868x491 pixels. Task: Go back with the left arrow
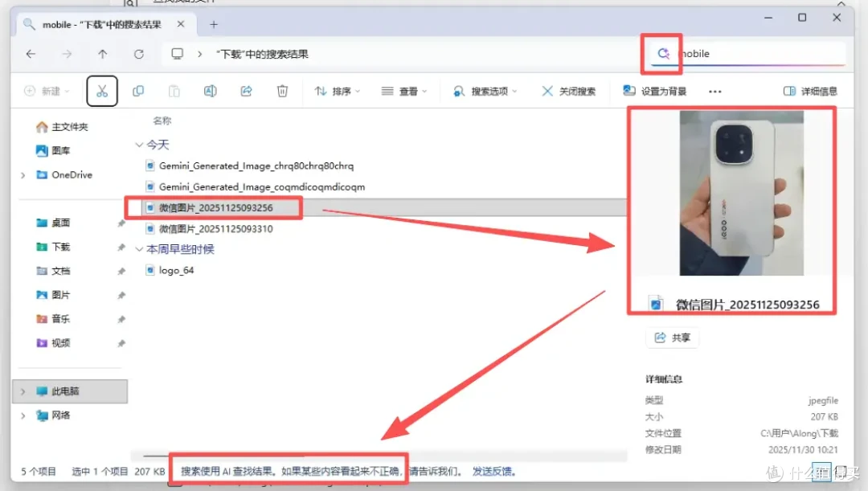[31, 54]
